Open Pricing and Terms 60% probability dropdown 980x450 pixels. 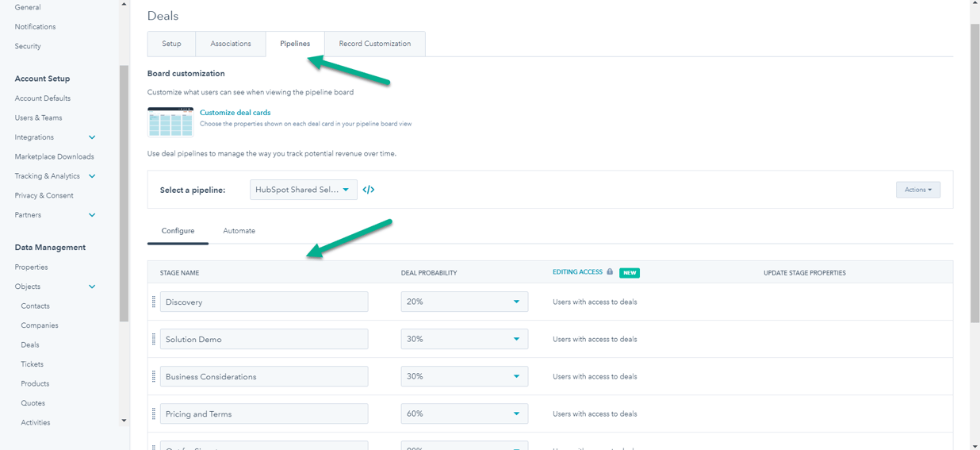[x=464, y=413]
